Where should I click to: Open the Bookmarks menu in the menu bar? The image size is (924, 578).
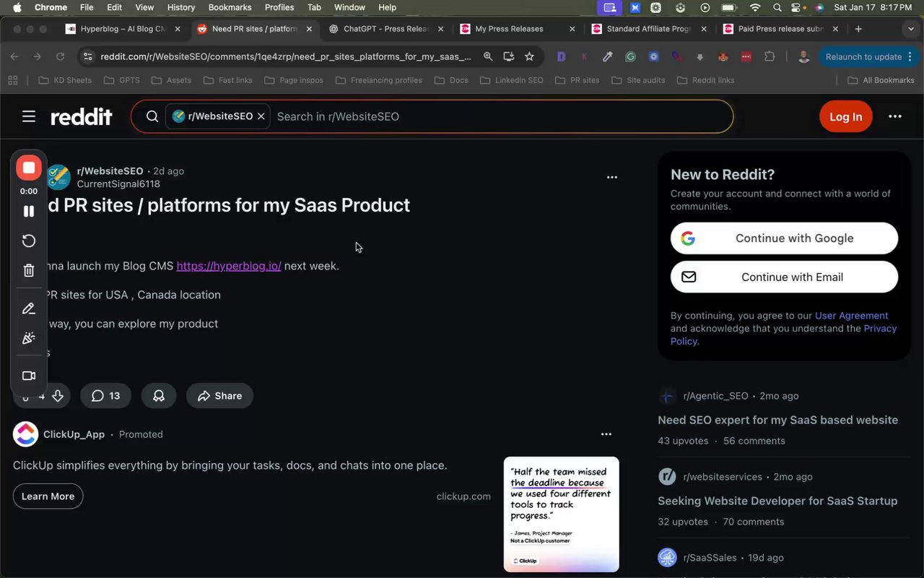230,7
